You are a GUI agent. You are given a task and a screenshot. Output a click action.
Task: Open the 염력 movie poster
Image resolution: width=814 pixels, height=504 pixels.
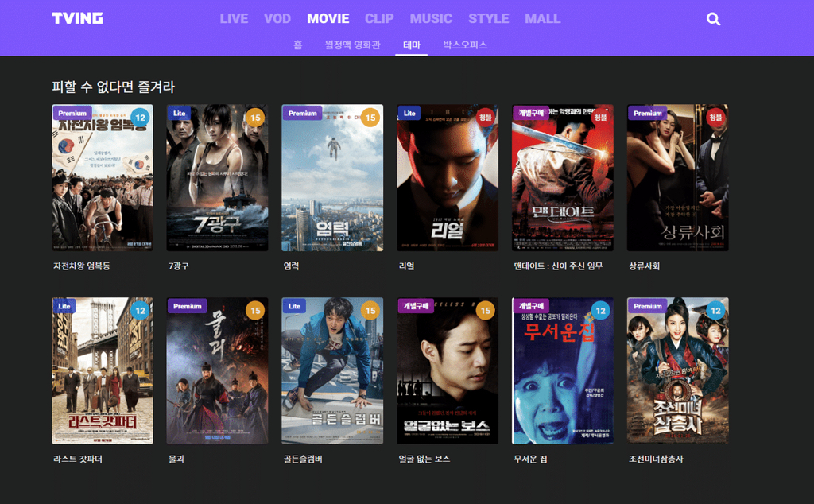332,177
